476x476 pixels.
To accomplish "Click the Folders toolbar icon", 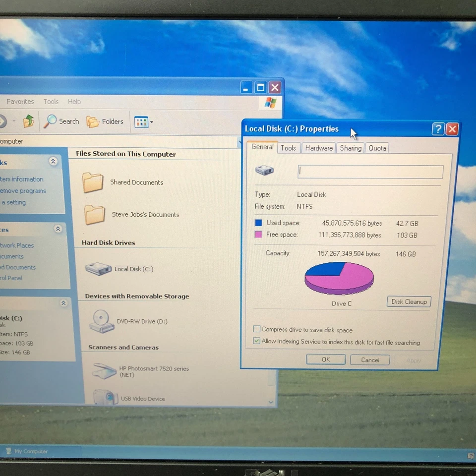I will point(105,121).
